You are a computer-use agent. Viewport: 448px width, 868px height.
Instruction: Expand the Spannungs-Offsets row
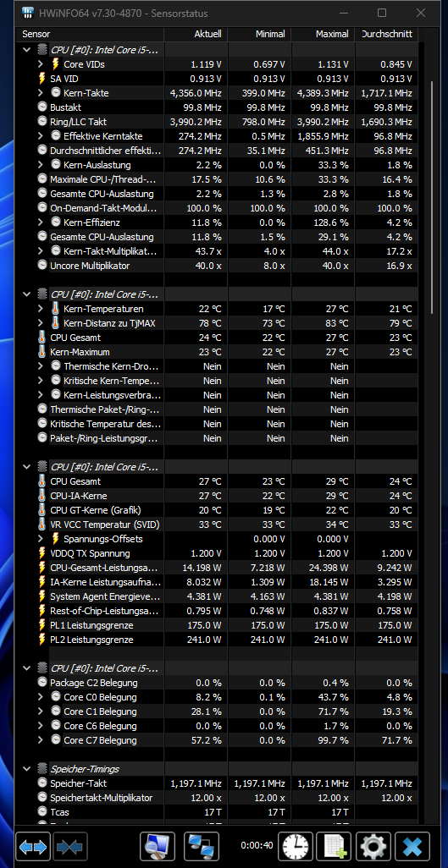click(x=41, y=539)
